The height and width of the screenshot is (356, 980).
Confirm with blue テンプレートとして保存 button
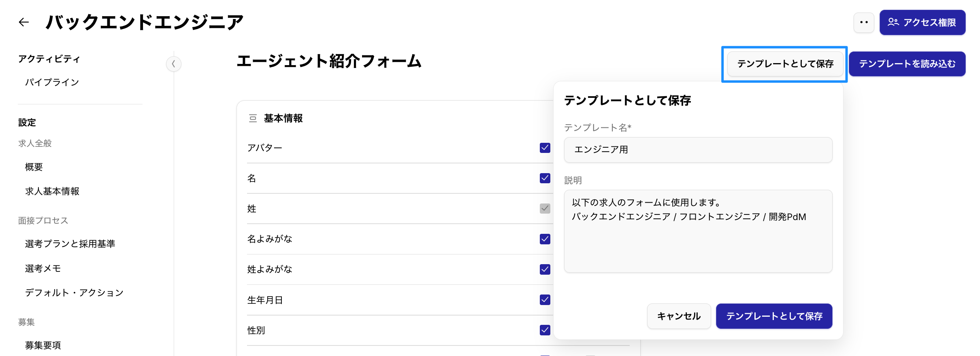[773, 316]
